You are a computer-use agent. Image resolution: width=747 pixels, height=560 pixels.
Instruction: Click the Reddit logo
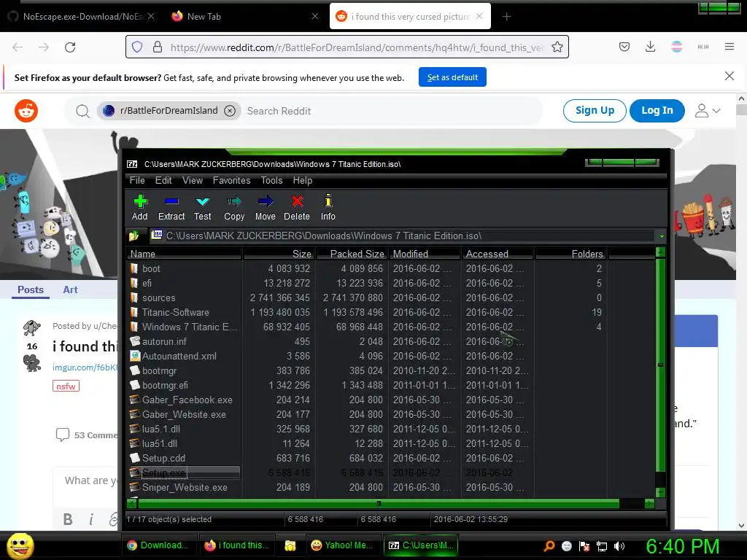(26, 111)
